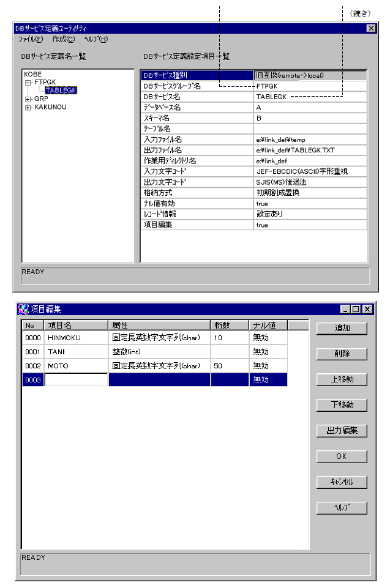This screenshot has width=390, height=588.
Task: Click the 桁数 cell showing 10
Action: [x=230, y=338]
